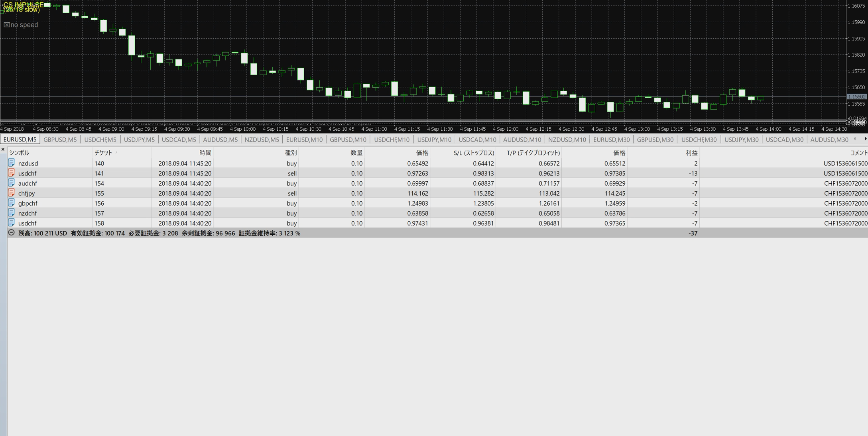Screen dimensions: 868x436
Task: Open the USDJPY,M10 chart tab
Action: pos(434,139)
